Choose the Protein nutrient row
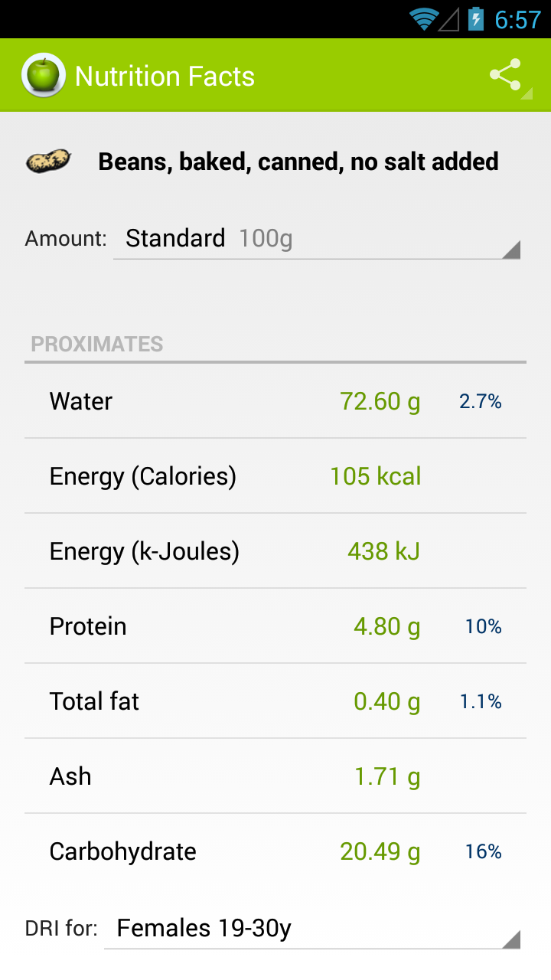The height and width of the screenshot is (980, 551). 275,626
